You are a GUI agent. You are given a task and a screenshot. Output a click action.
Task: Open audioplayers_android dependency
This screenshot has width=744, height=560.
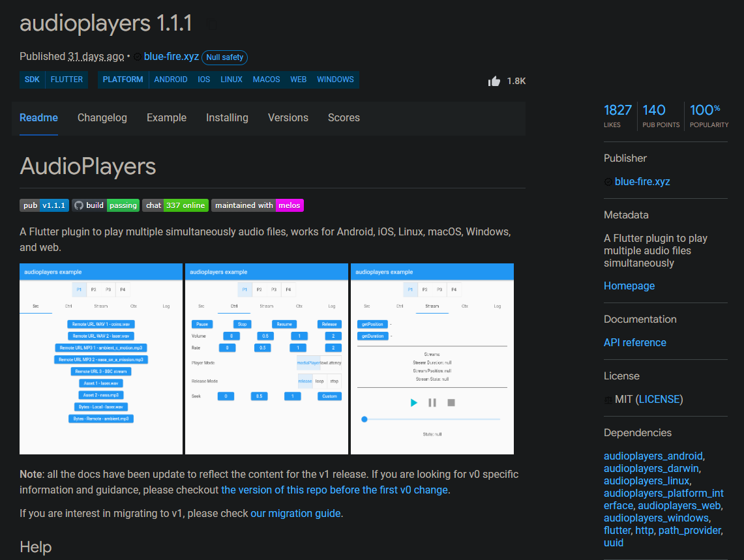click(x=653, y=456)
